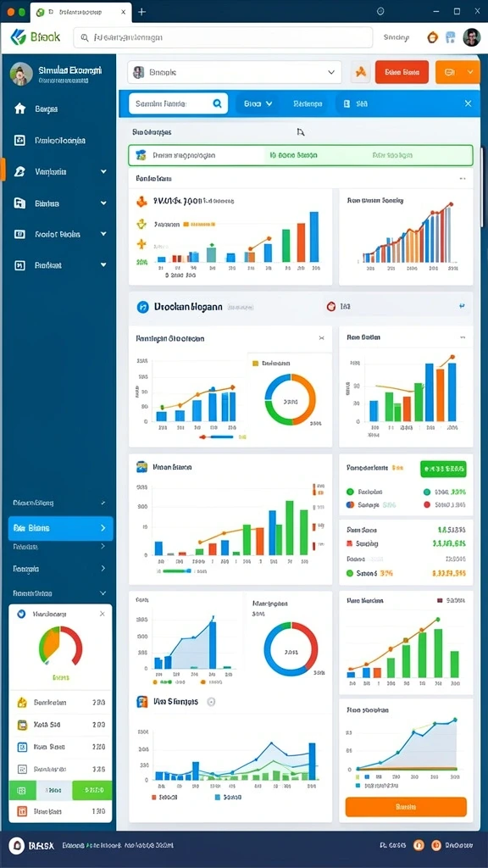Open a new browser tab with the plus
This screenshot has width=488, height=868.
click(x=142, y=11)
